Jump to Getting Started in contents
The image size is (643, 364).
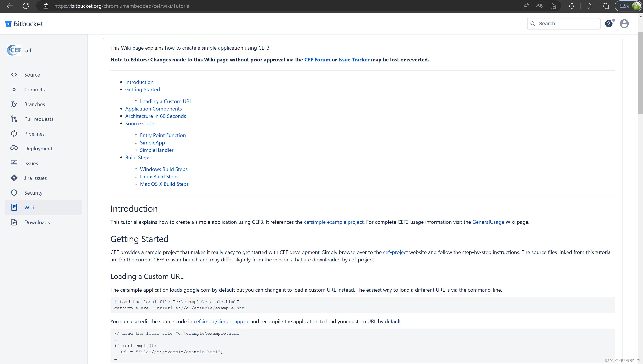[x=142, y=89]
